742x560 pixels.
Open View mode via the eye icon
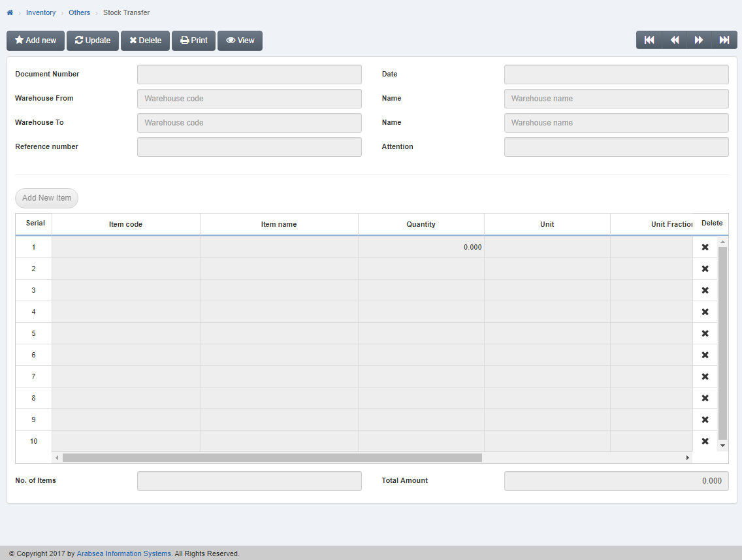240,41
